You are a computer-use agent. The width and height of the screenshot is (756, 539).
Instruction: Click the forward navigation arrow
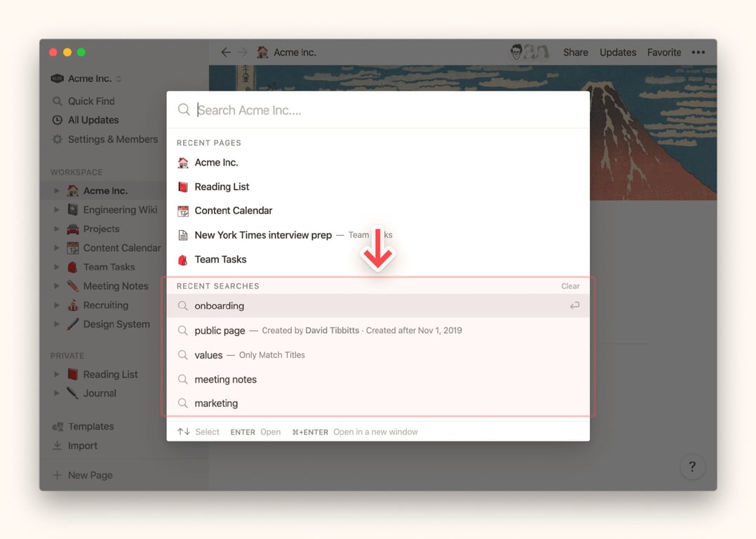[x=243, y=52]
